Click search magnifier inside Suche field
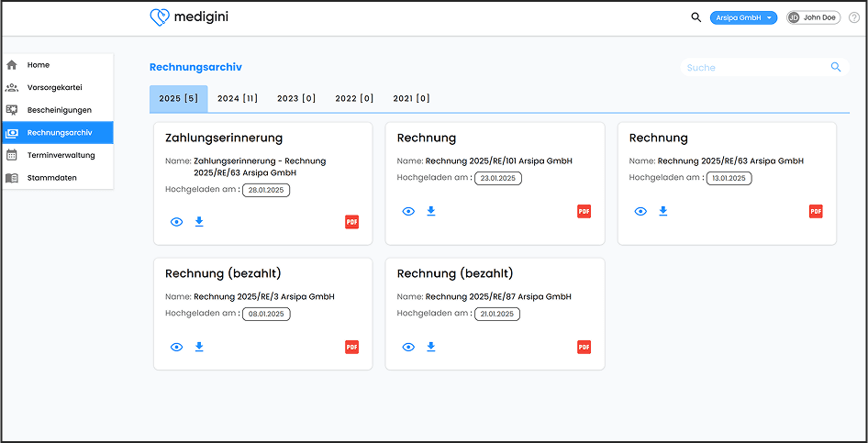Screen dimensions: 868x443 (x=836, y=67)
